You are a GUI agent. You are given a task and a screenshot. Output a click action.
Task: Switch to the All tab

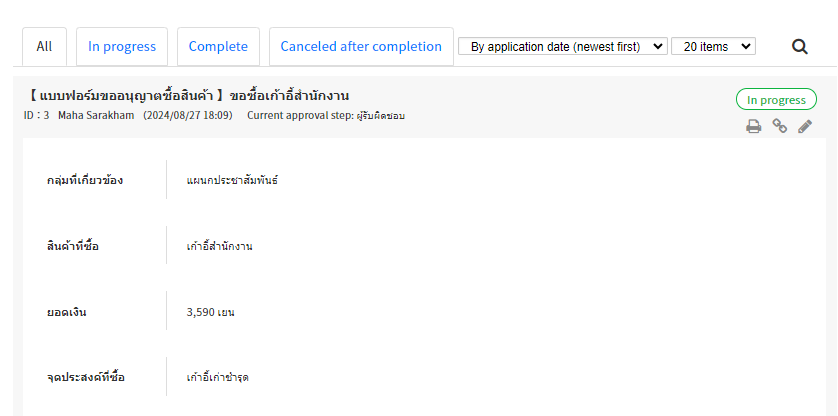tap(44, 46)
